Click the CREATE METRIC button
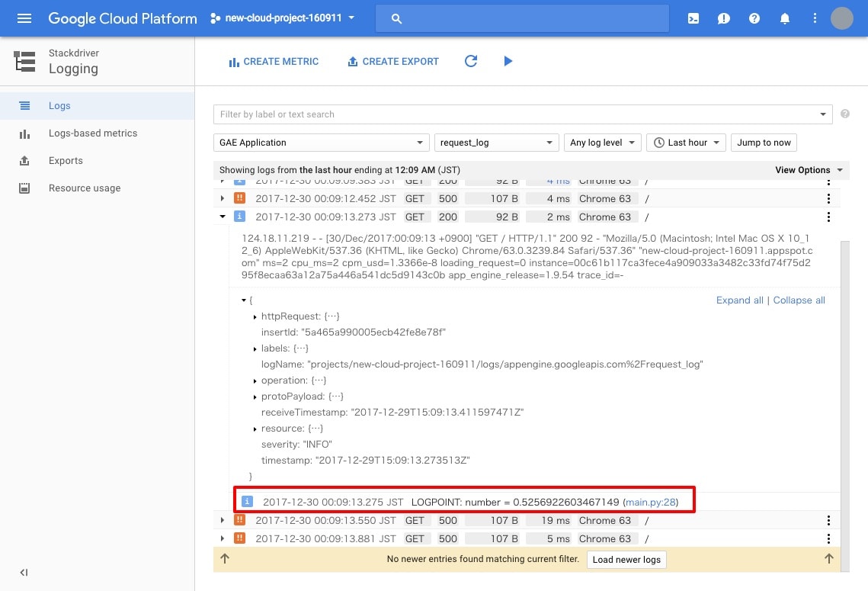This screenshot has width=868, height=591. [274, 62]
